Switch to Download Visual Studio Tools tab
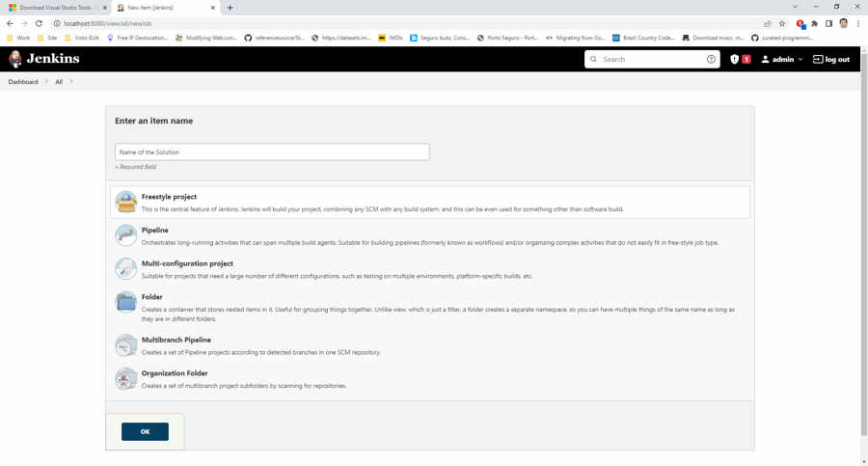This screenshot has width=868, height=466. tap(54, 8)
